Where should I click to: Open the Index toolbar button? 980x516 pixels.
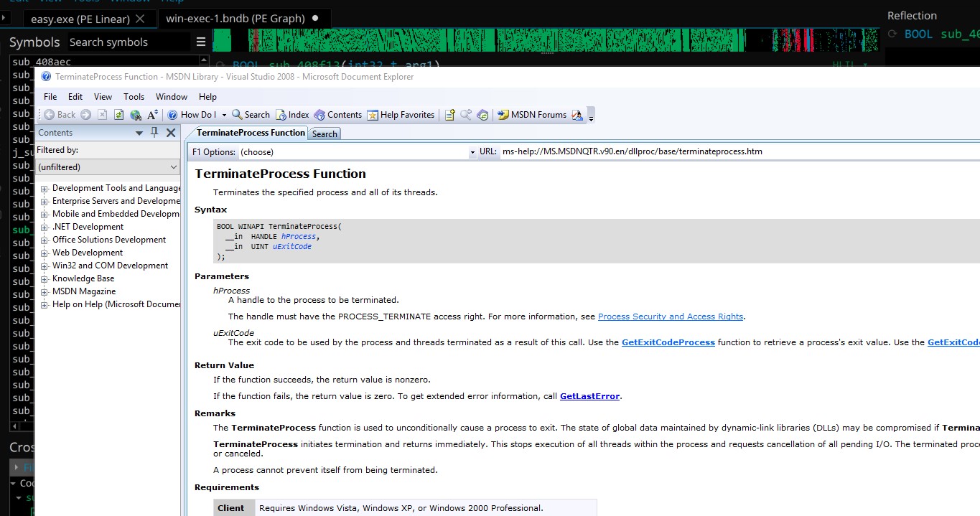pos(292,115)
